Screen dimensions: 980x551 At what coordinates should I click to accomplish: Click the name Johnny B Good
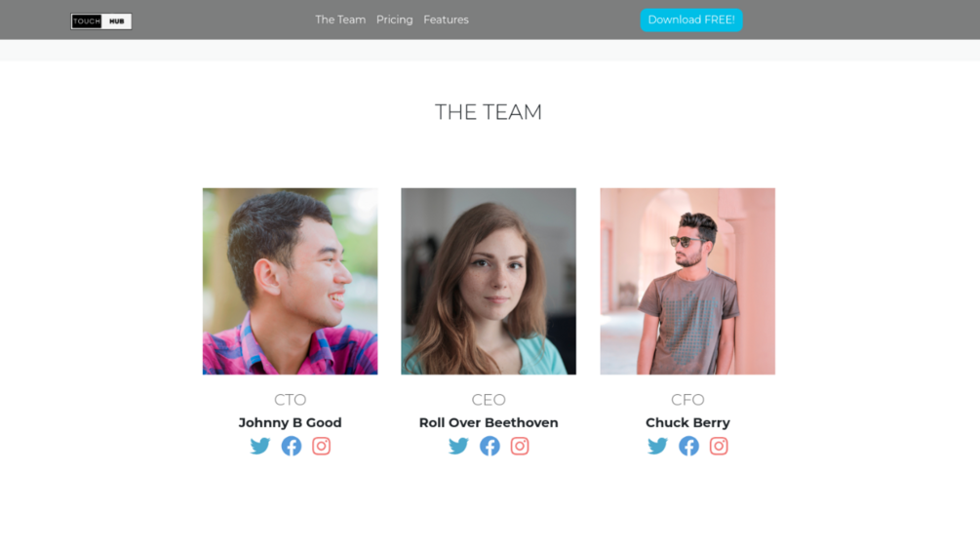click(x=290, y=423)
